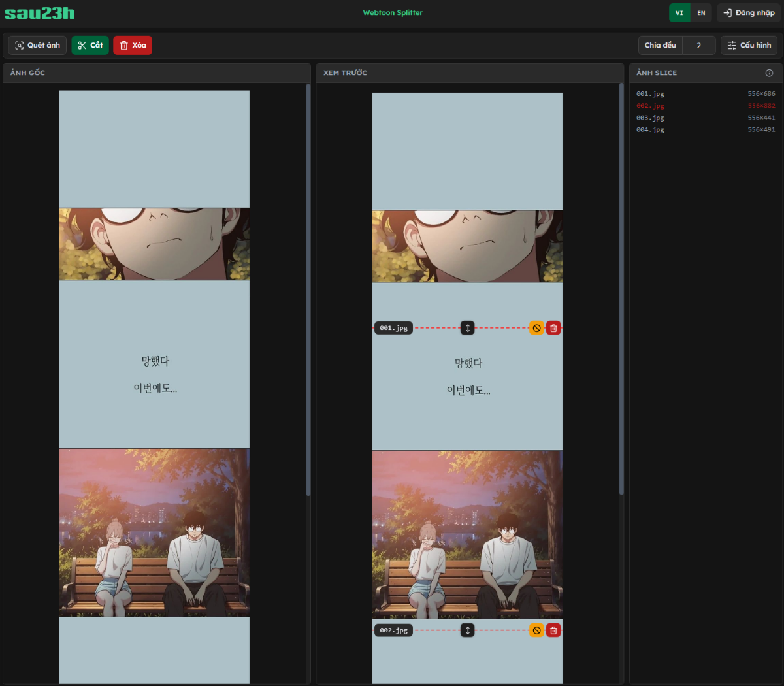Screen dimensions: 784x686
Task: Click the Đăng nhập login button
Action: [x=749, y=13]
